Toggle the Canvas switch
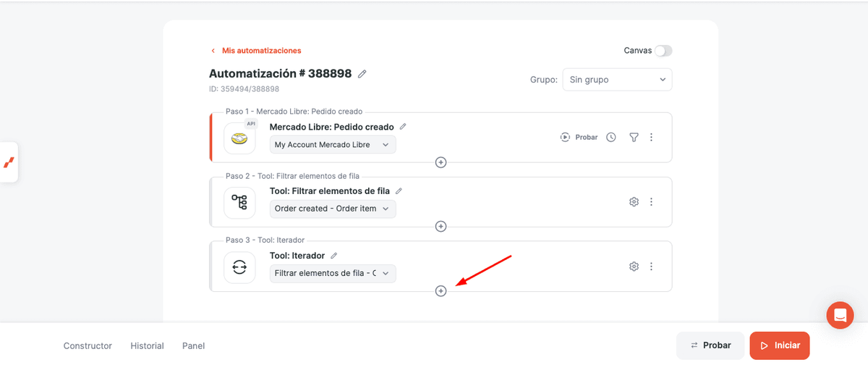The height and width of the screenshot is (365, 868). pos(663,51)
